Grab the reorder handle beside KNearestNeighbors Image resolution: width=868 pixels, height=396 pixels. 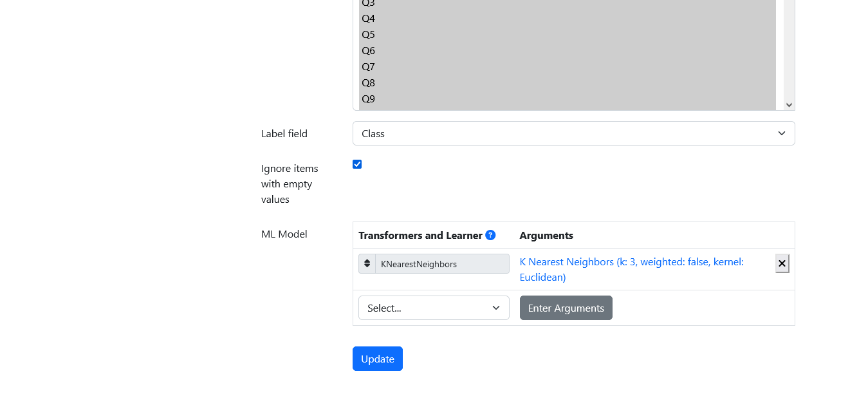click(367, 264)
